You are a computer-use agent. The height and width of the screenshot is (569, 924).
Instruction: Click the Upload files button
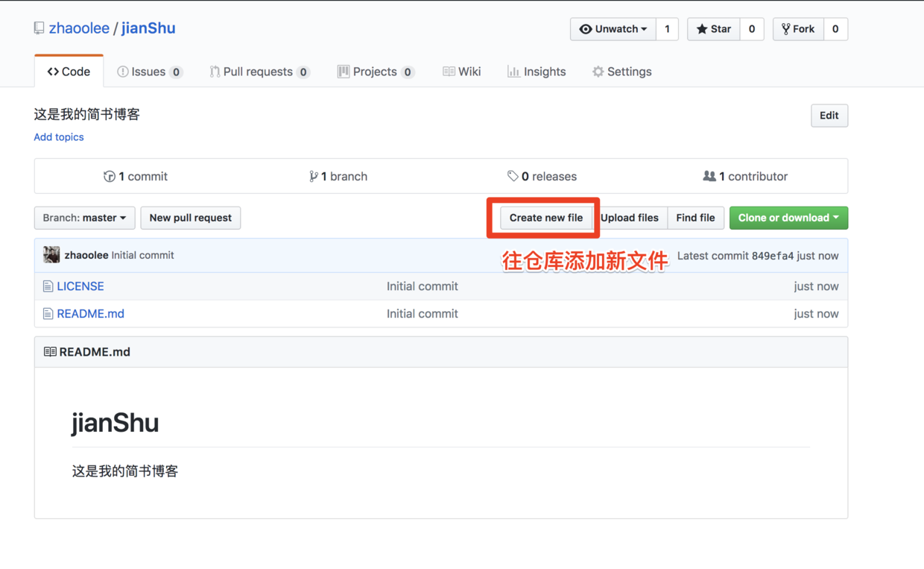click(x=630, y=218)
